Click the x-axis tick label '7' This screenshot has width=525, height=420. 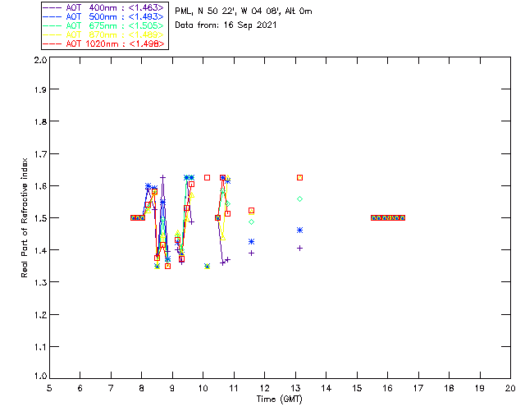coord(111,388)
